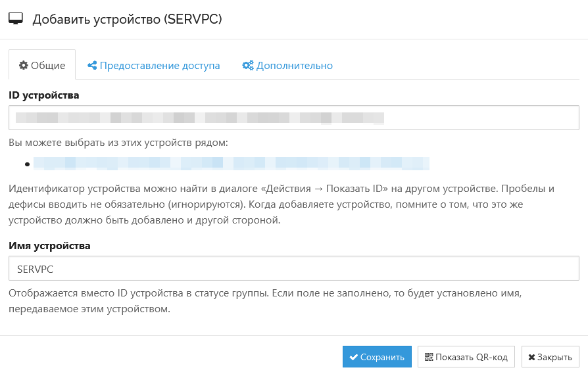Click the dialog title Добавить устройство (SERVPC)

[x=127, y=19]
